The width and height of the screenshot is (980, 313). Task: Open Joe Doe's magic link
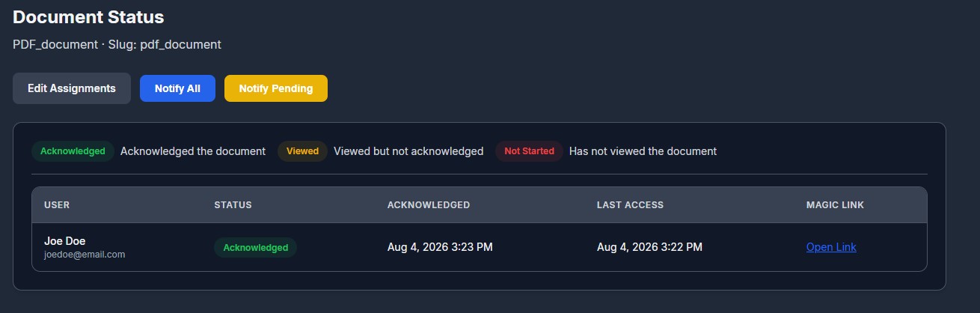pos(831,247)
